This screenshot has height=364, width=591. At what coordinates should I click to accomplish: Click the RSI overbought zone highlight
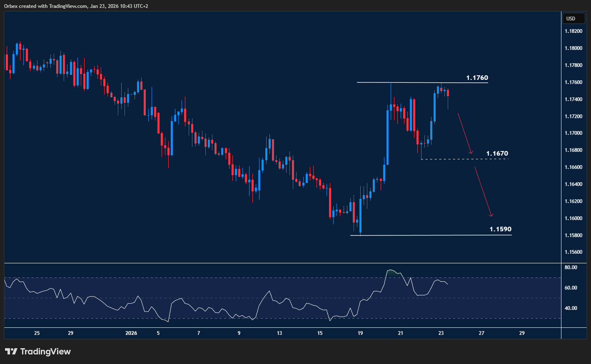coord(392,272)
